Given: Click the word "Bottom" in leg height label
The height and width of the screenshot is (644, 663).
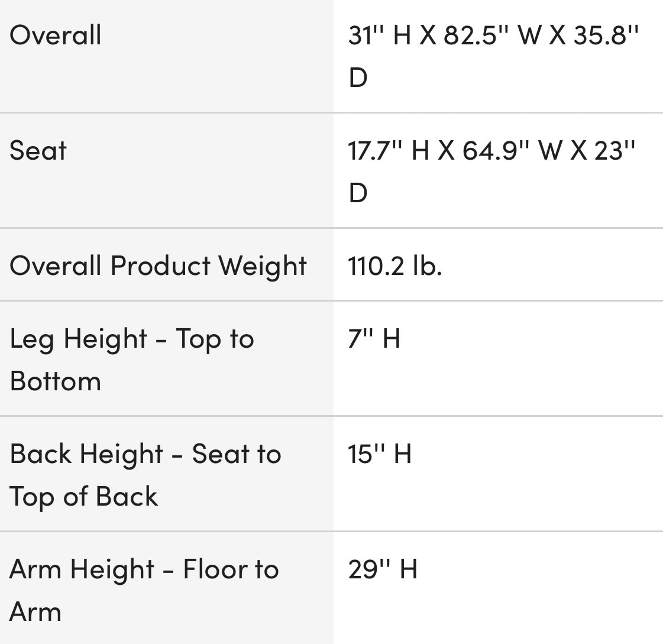Looking at the screenshot, I should [56, 381].
